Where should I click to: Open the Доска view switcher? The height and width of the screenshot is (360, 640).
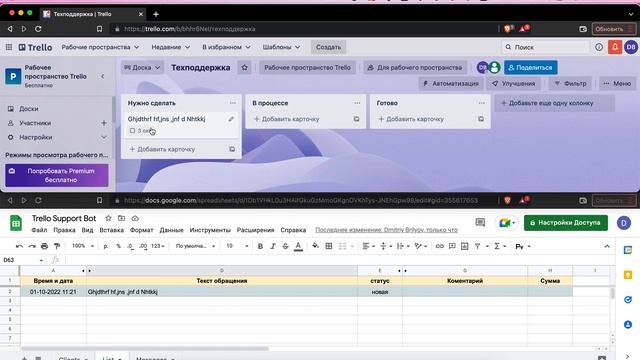[142, 68]
